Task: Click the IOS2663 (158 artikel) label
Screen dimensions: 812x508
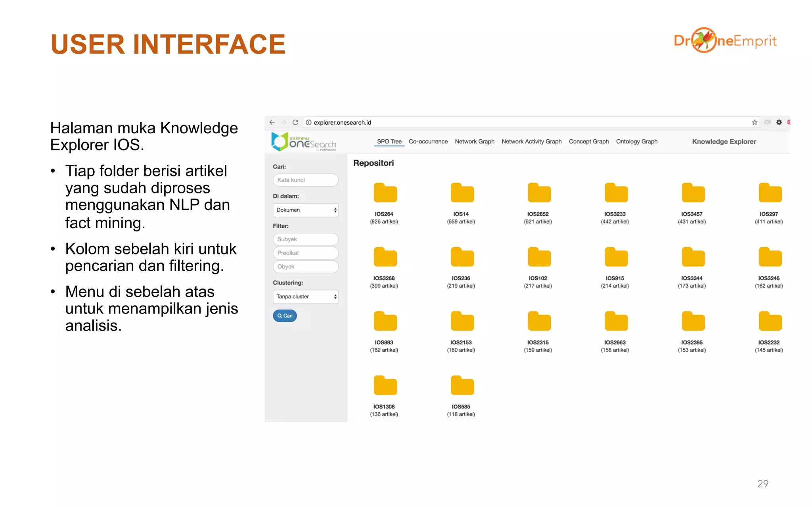Action: point(615,346)
